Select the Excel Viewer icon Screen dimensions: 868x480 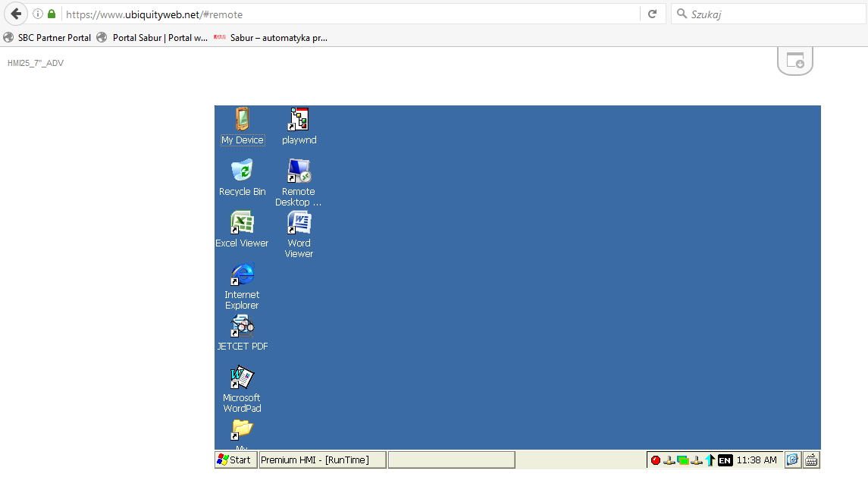[x=242, y=222]
